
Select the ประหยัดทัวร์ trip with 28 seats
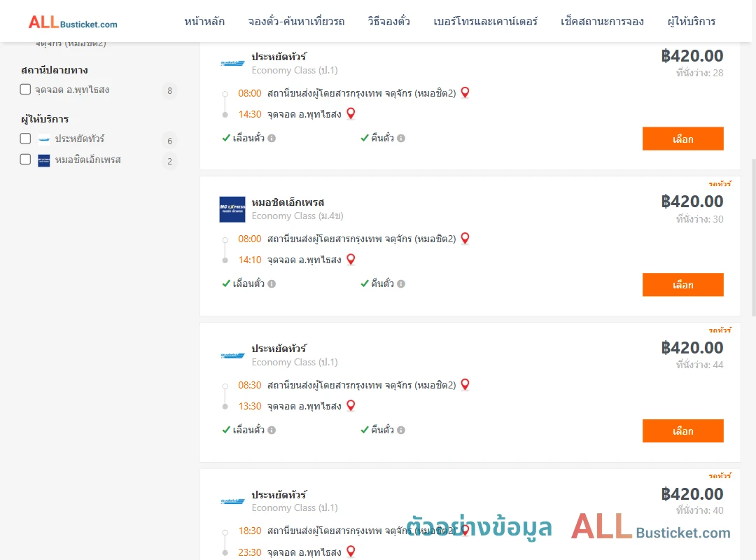[682, 139]
